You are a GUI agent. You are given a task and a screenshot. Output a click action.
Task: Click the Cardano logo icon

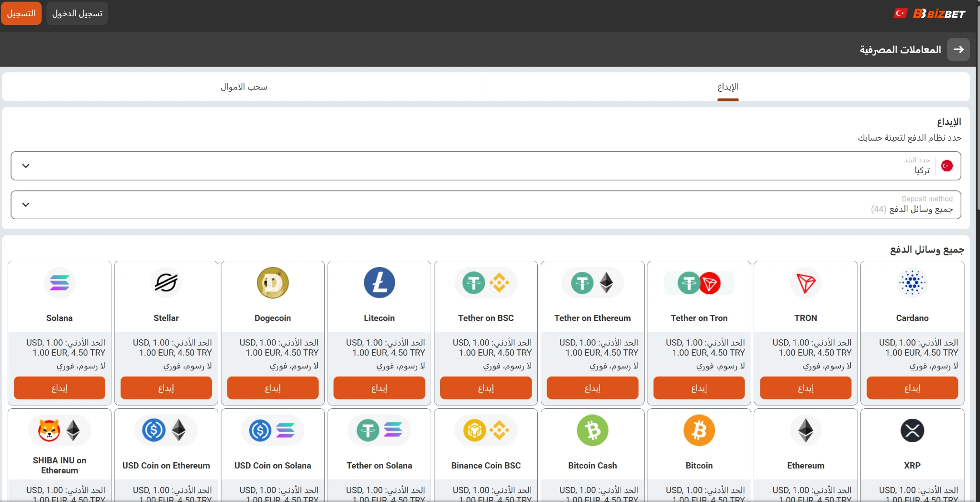click(x=913, y=283)
